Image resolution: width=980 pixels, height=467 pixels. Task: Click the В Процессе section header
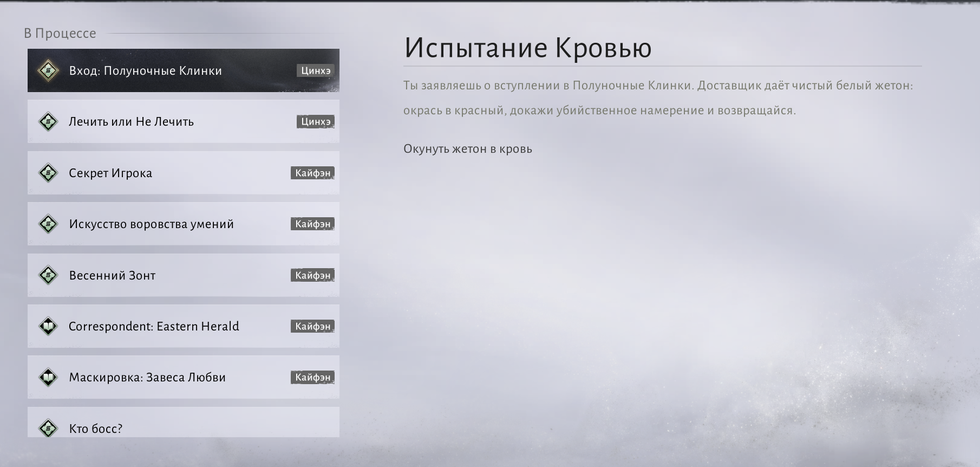click(x=60, y=33)
